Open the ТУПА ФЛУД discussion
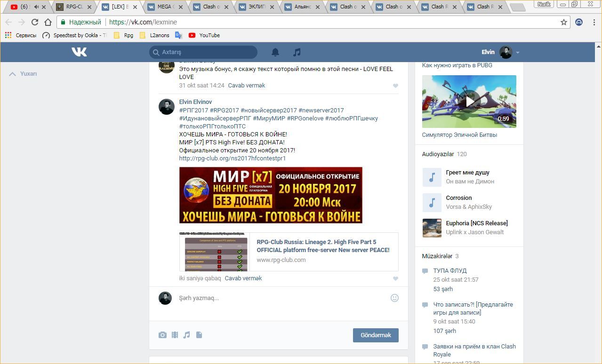602x364 pixels. pyautogui.click(x=449, y=271)
